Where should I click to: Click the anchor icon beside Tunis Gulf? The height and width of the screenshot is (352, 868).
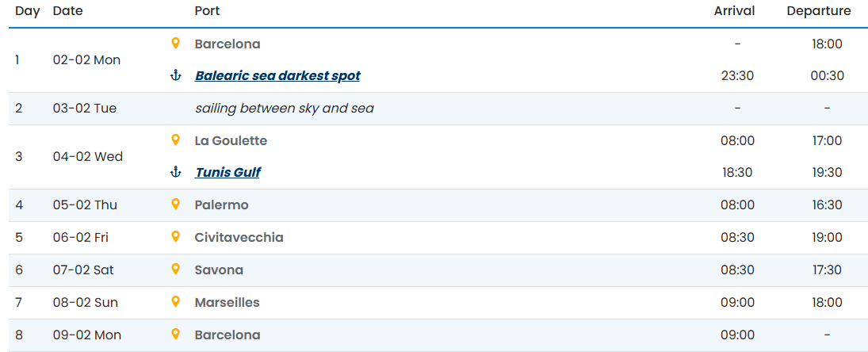pyautogui.click(x=176, y=172)
